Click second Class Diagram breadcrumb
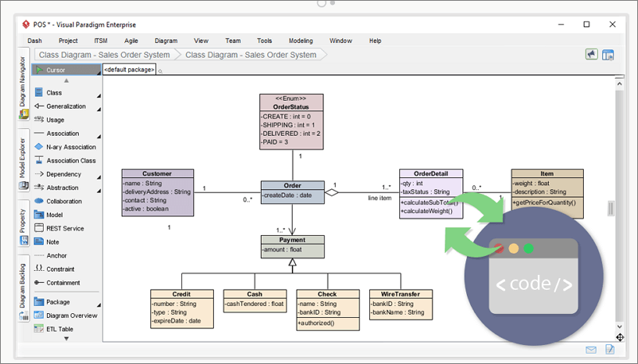The image size is (638, 364). click(251, 55)
